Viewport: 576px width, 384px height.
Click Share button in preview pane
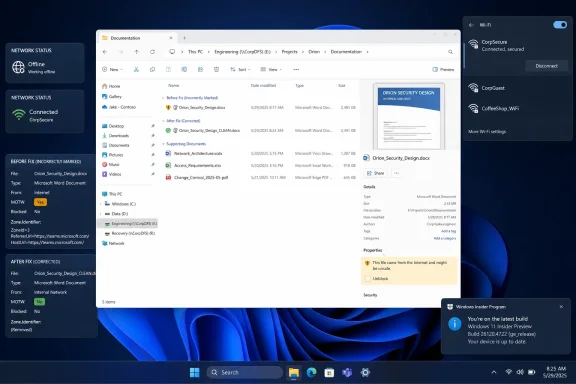point(375,173)
